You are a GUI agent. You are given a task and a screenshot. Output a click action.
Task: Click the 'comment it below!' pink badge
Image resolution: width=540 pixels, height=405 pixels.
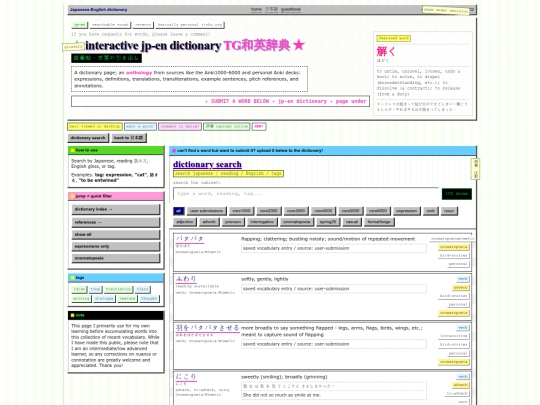(180, 126)
